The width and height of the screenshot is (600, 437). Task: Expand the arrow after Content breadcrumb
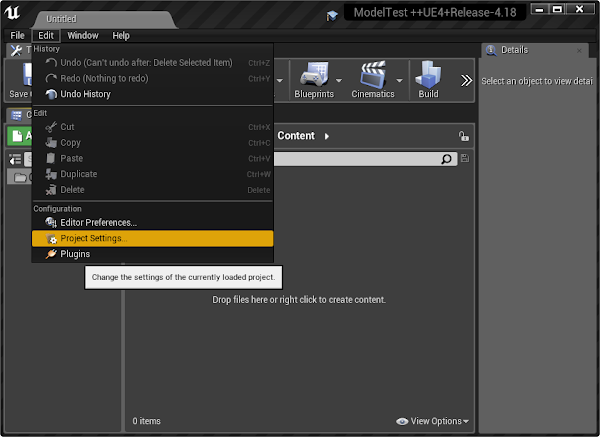pyautogui.click(x=326, y=136)
